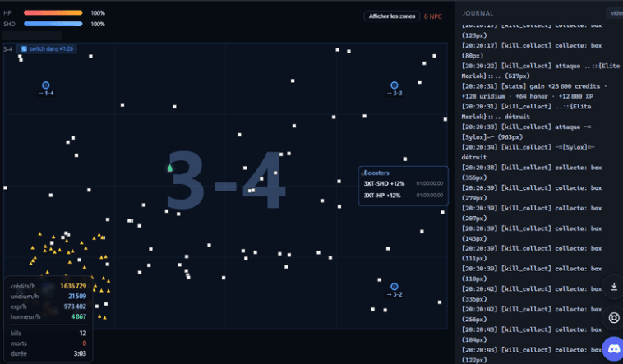Click the [20:20:33] attaque Sylox log entry
The height and width of the screenshot is (364, 623).
click(526, 131)
